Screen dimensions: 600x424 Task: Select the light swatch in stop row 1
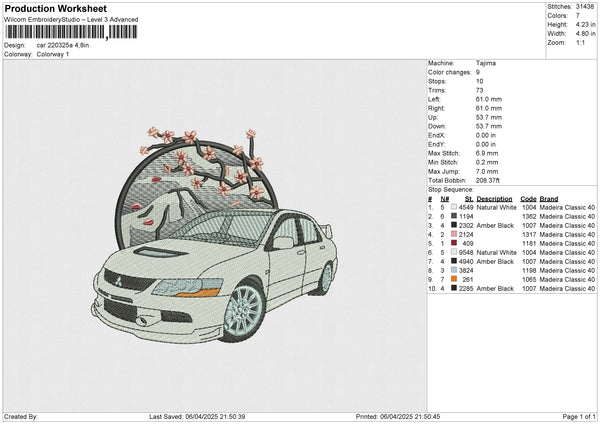click(x=454, y=207)
